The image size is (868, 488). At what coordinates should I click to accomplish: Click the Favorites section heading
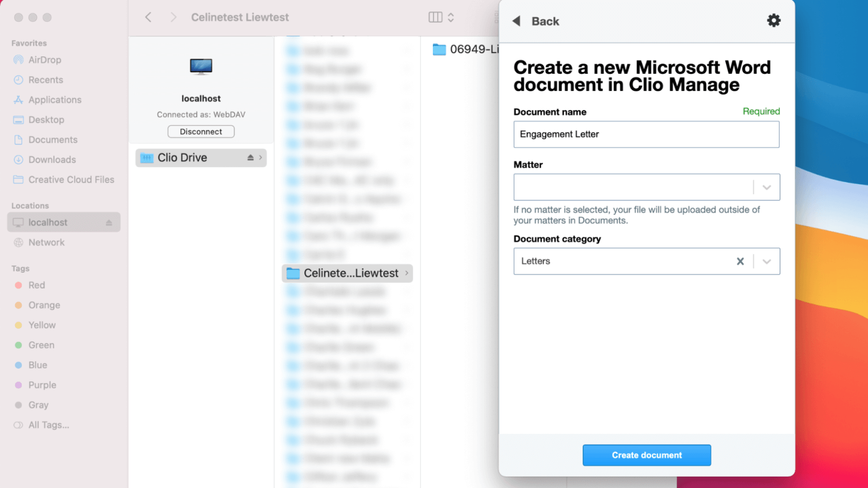[x=29, y=43]
